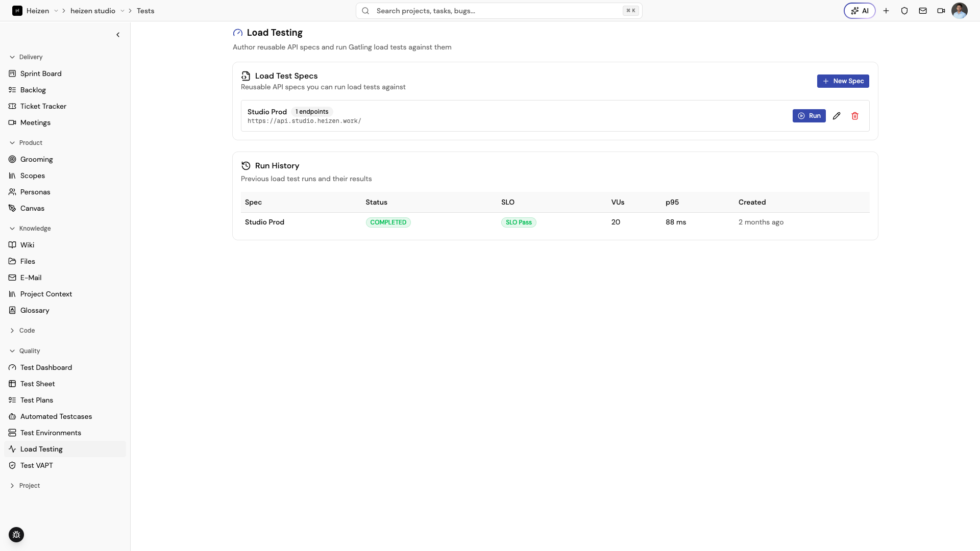980x551 pixels.
Task: Click the 2 months ago cell
Action: pyautogui.click(x=761, y=222)
